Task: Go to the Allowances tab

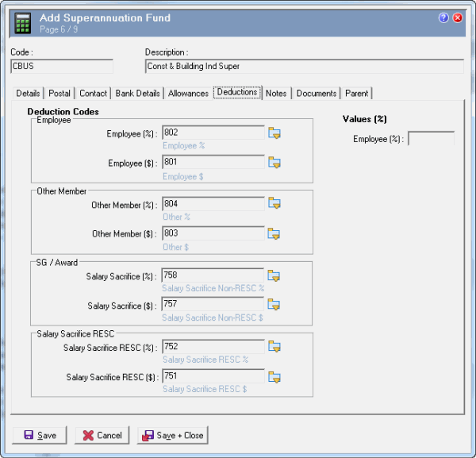Action: [187, 94]
